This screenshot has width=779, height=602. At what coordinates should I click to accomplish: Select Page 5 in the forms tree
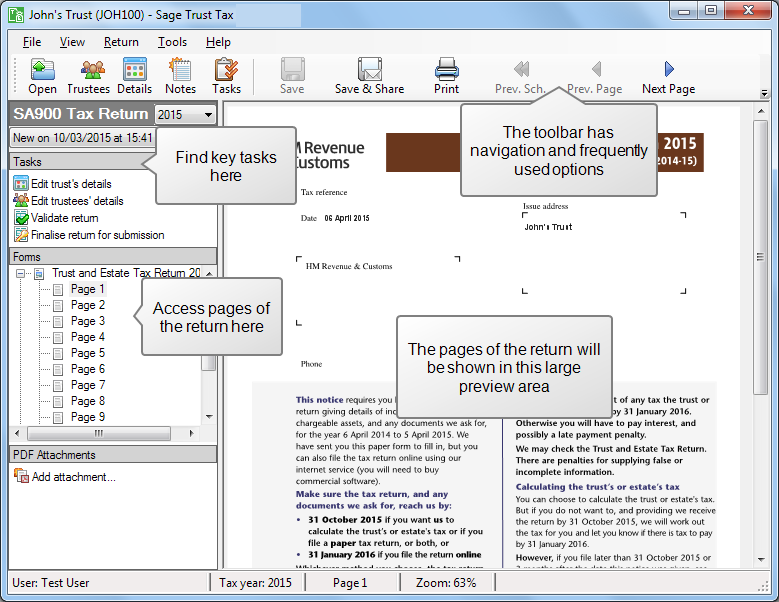coord(87,353)
